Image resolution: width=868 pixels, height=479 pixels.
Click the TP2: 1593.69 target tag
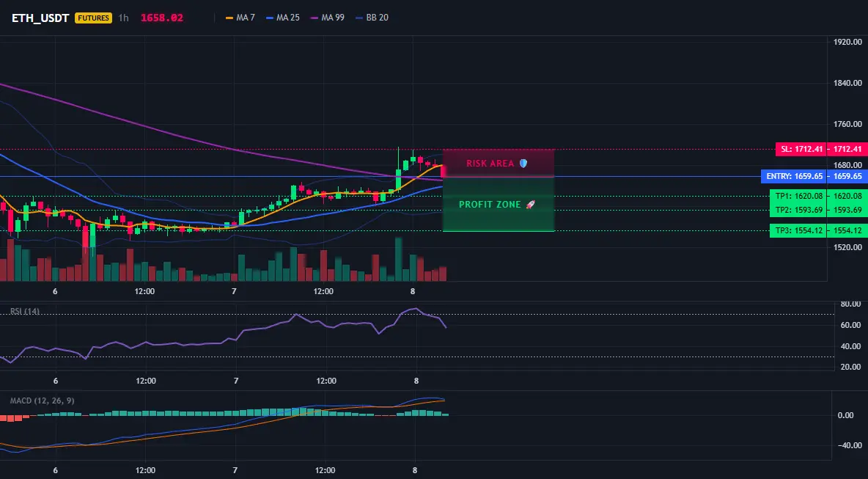pos(798,210)
